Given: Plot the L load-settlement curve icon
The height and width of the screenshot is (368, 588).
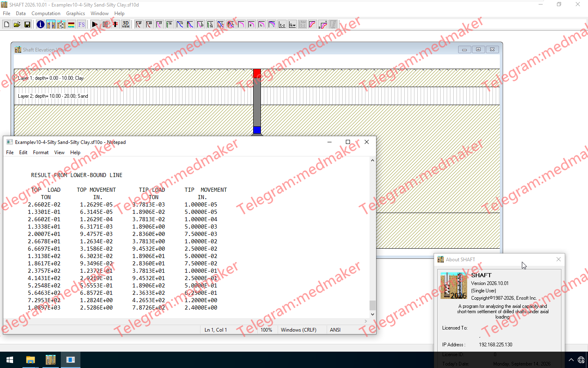Looking at the screenshot, I should (x=261, y=25).
